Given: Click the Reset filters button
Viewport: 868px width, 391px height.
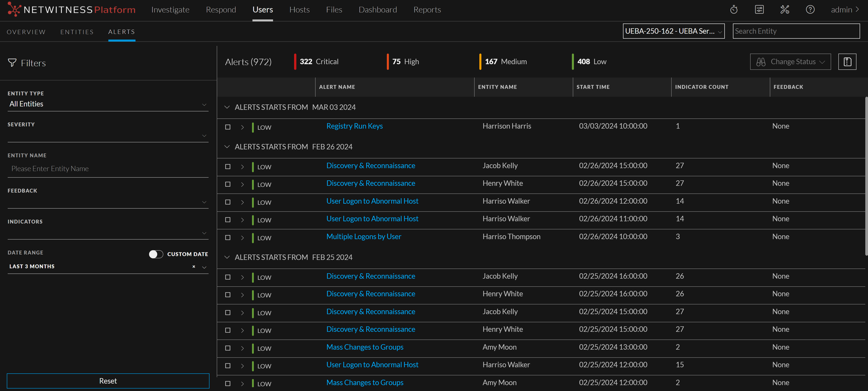Looking at the screenshot, I should (x=108, y=381).
